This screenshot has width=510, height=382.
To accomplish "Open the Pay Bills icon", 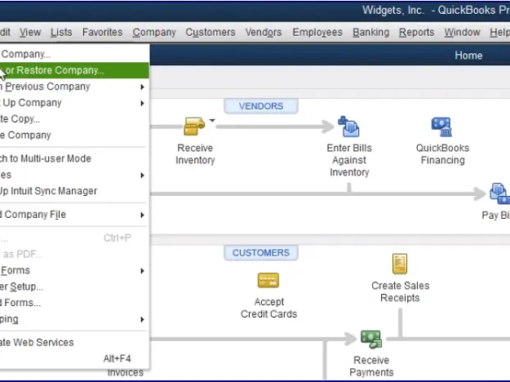I will coord(499,193).
